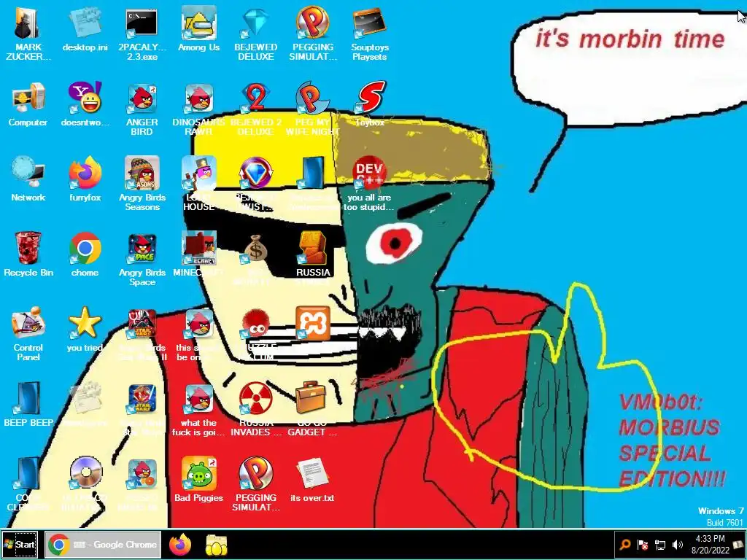Launch the BEJEWED 2 DELUXE icon
747x560 pixels.
[x=255, y=99]
